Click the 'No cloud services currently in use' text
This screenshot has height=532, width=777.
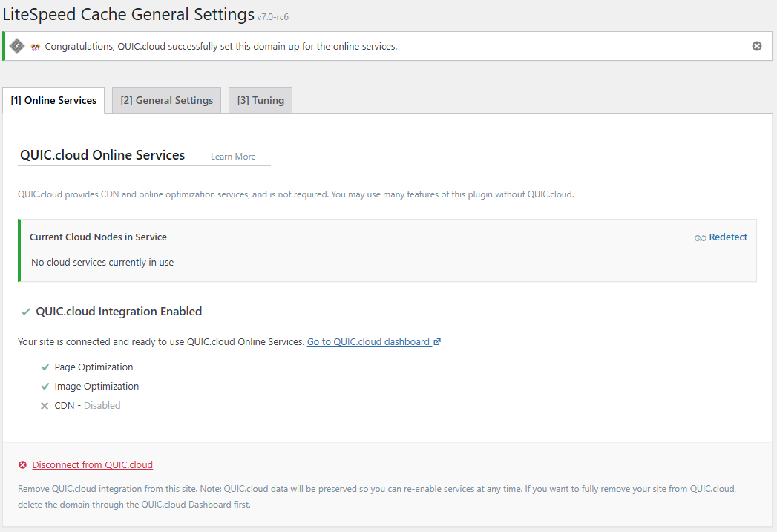[x=102, y=263]
